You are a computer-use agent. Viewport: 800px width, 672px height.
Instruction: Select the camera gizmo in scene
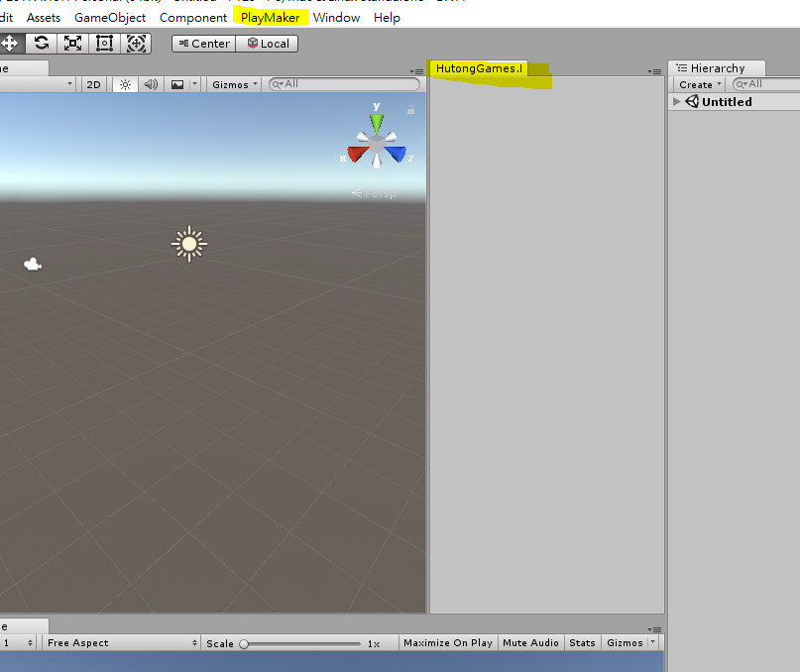(33, 265)
